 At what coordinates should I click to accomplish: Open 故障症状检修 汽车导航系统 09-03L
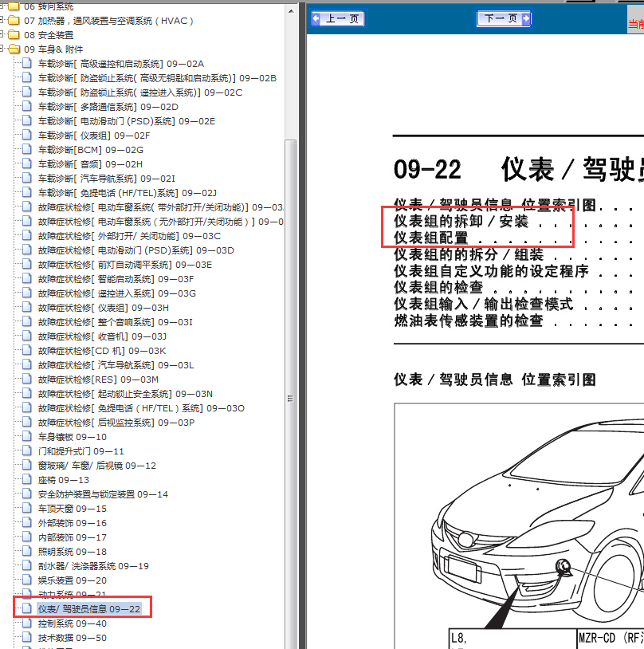coord(116,365)
